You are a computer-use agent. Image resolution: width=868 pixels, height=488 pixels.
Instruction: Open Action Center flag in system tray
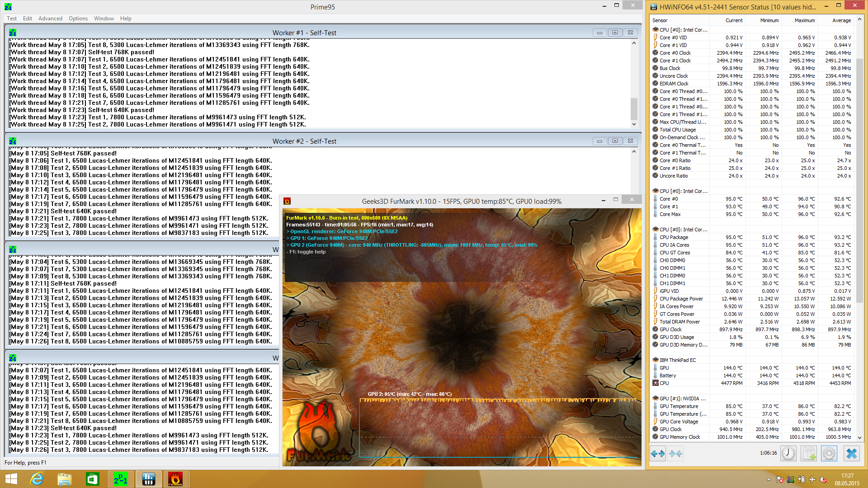(x=780, y=480)
